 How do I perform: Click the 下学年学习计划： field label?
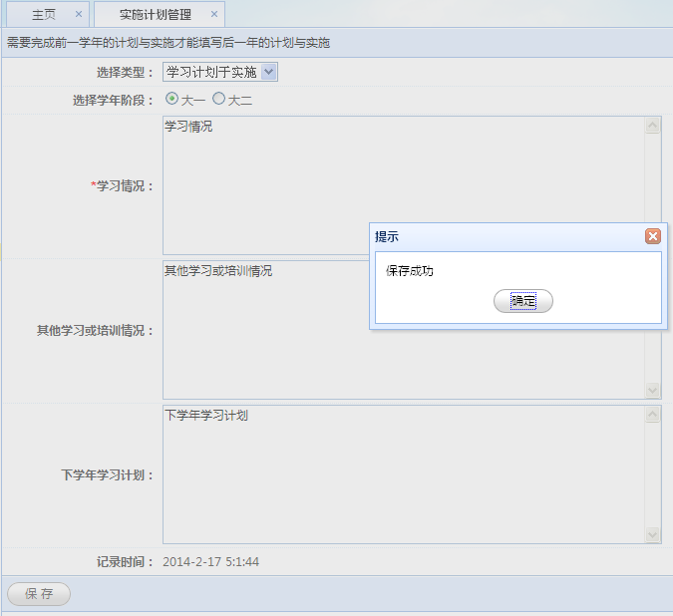click(108, 475)
